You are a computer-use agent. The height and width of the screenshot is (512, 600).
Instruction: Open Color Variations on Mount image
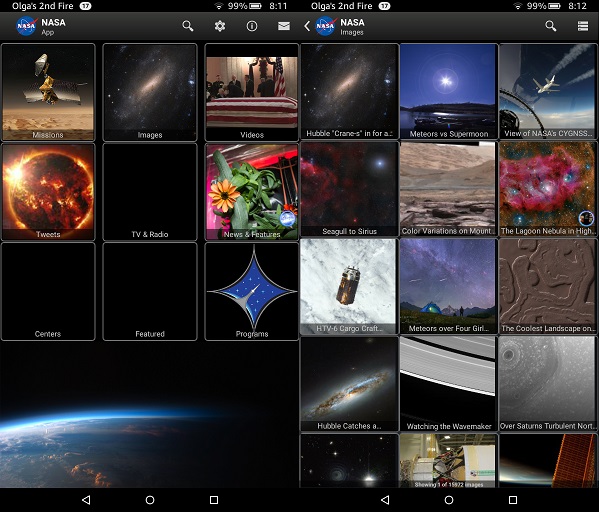point(448,189)
